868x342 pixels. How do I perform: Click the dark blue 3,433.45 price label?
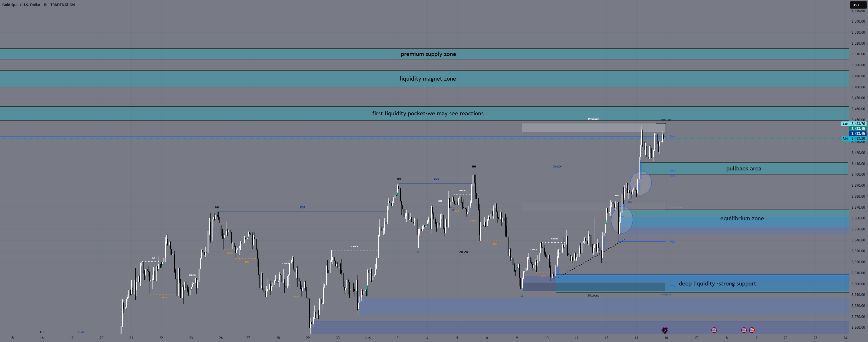(x=858, y=134)
